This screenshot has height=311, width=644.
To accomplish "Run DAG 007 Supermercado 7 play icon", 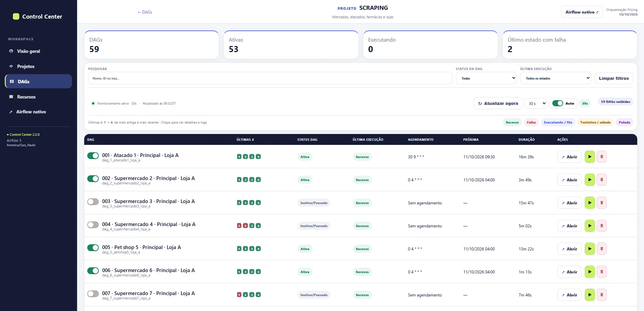I will (x=590, y=295).
